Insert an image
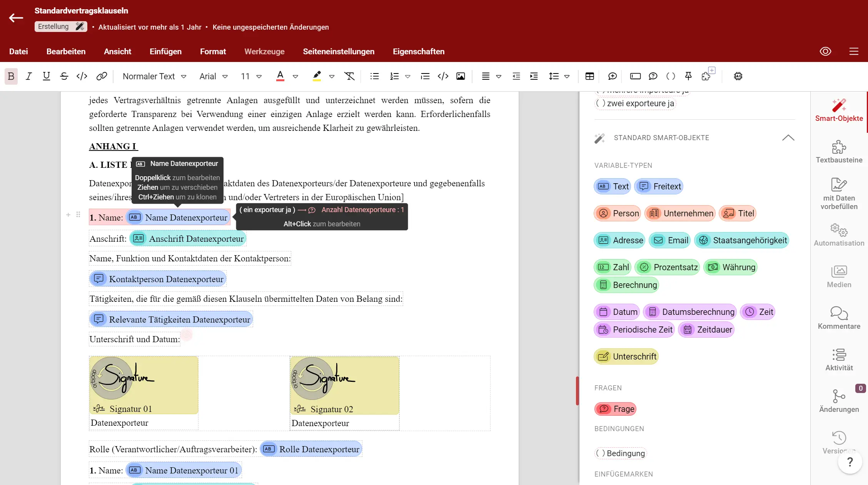 click(461, 76)
